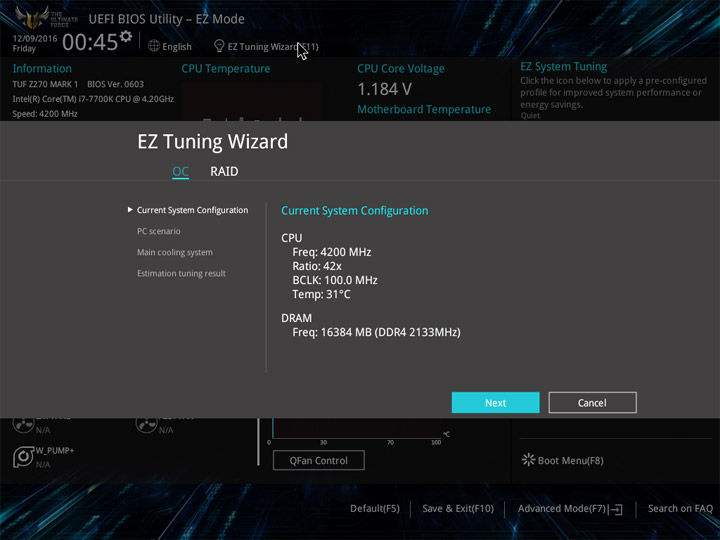Screen dimensions: 720x540
Task: Select Current System Configuration step
Action: point(192,210)
